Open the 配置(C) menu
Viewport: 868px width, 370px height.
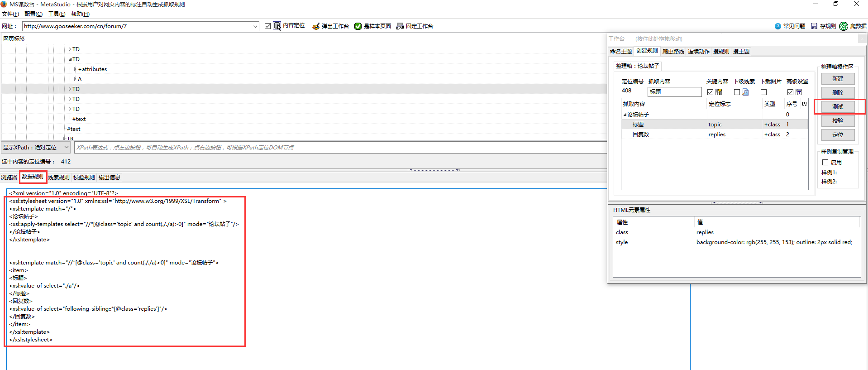[33, 14]
